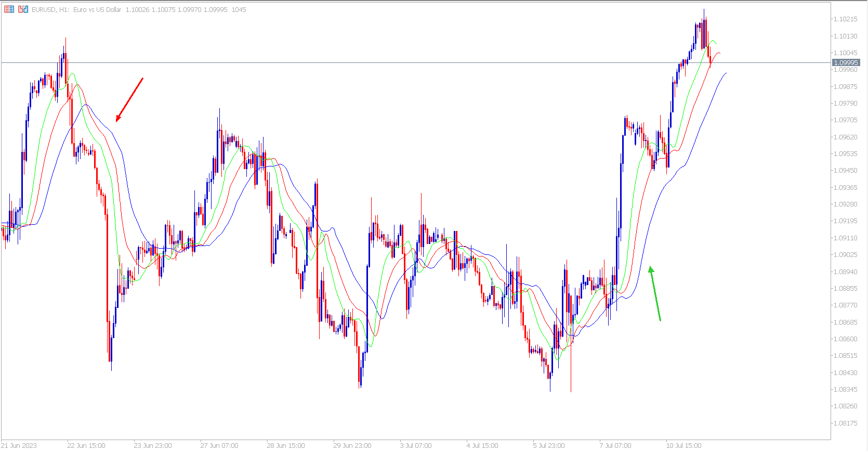Click the 1.08430 price scale label

[x=846, y=373]
